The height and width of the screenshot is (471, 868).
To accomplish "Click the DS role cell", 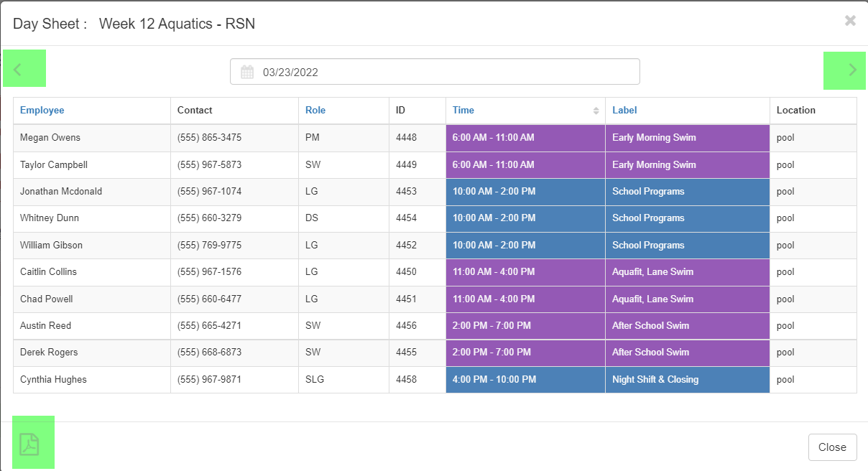I will (343, 218).
